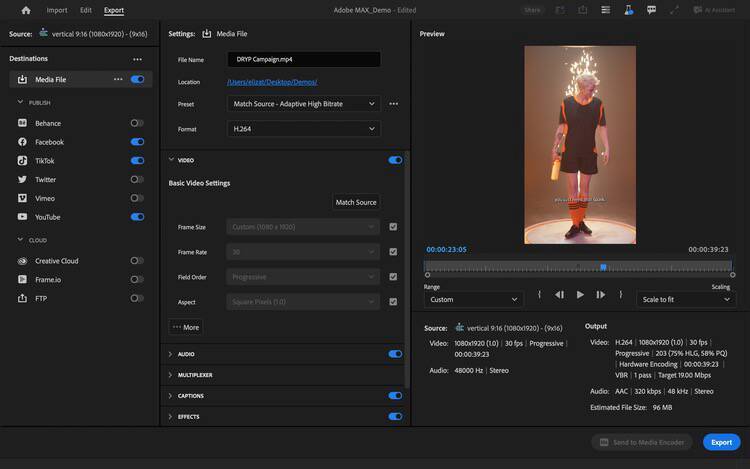This screenshot has width=750, height=469.
Task: Open the Format H.264 dropdown
Action: click(304, 129)
